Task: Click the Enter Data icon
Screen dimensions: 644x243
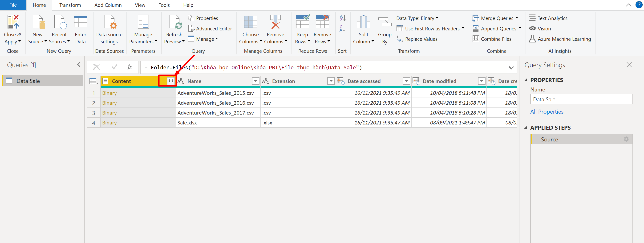Action: point(81,22)
